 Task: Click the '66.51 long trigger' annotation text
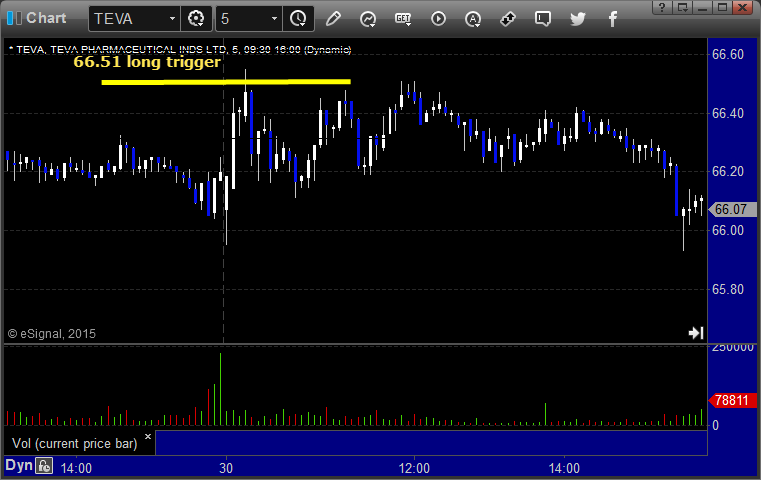147,62
